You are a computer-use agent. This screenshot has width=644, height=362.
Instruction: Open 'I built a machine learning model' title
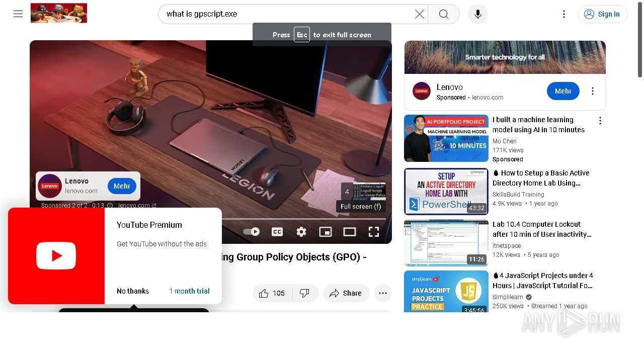(538, 125)
